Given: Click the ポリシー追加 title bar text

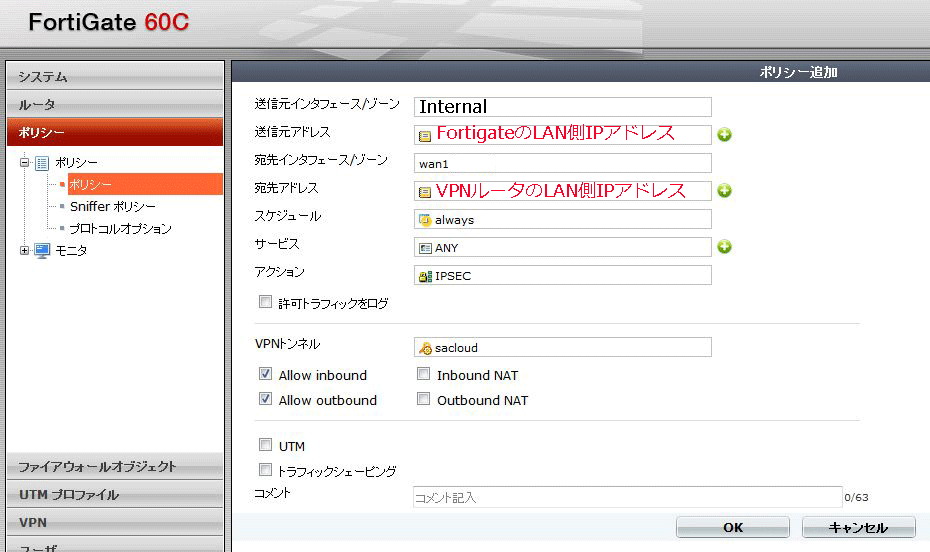Looking at the screenshot, I should 798,72.
